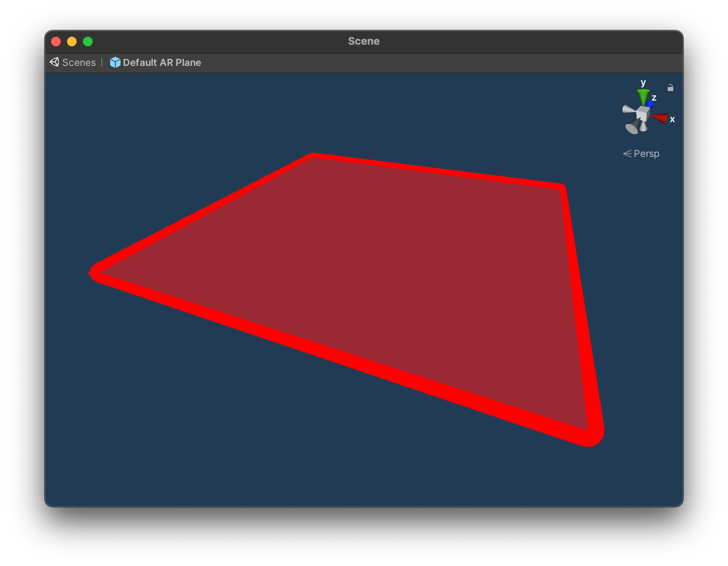Click the white x axis label letter

tap(673, 119)
